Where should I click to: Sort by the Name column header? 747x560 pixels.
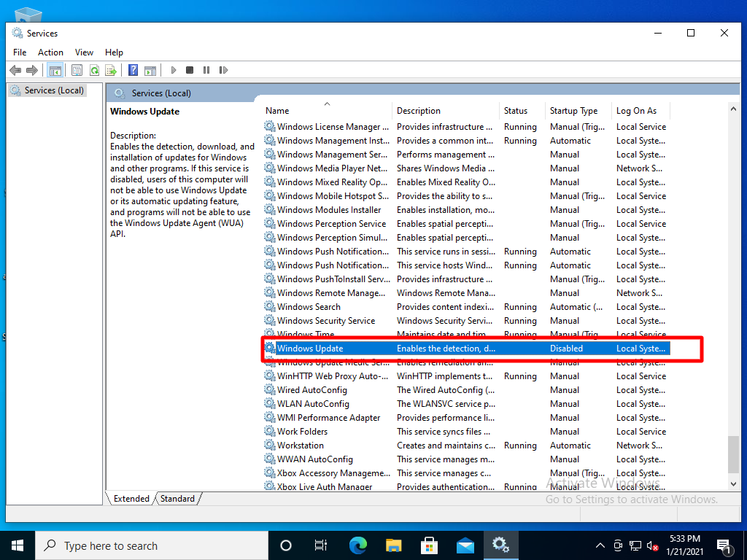tap(327, 111)
